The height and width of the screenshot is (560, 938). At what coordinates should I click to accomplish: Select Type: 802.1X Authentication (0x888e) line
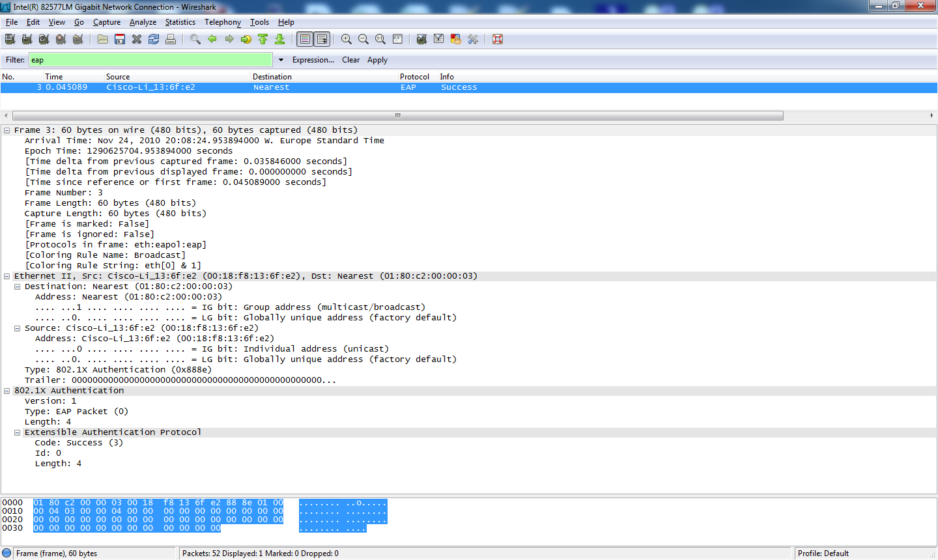(118, 370)
